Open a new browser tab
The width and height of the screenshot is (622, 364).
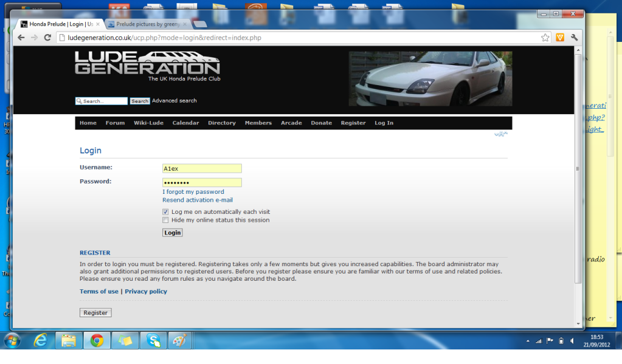click(201, 24)
